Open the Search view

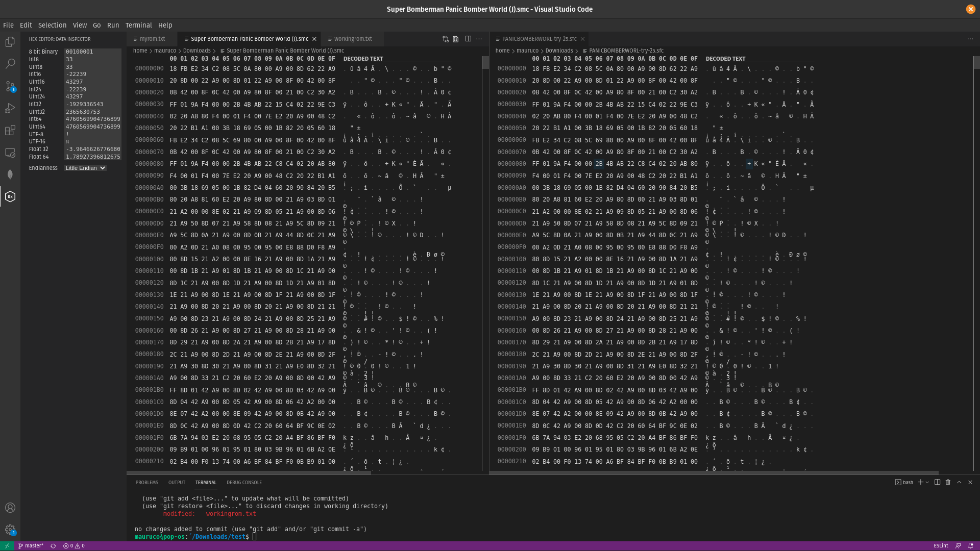click(10, 64)
